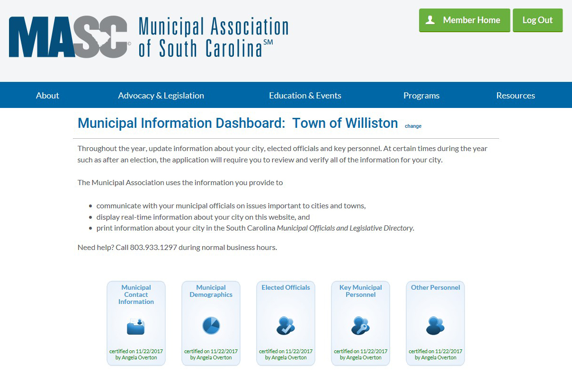Open the Municipal Demographics pie chart icon

coord(211,326)
